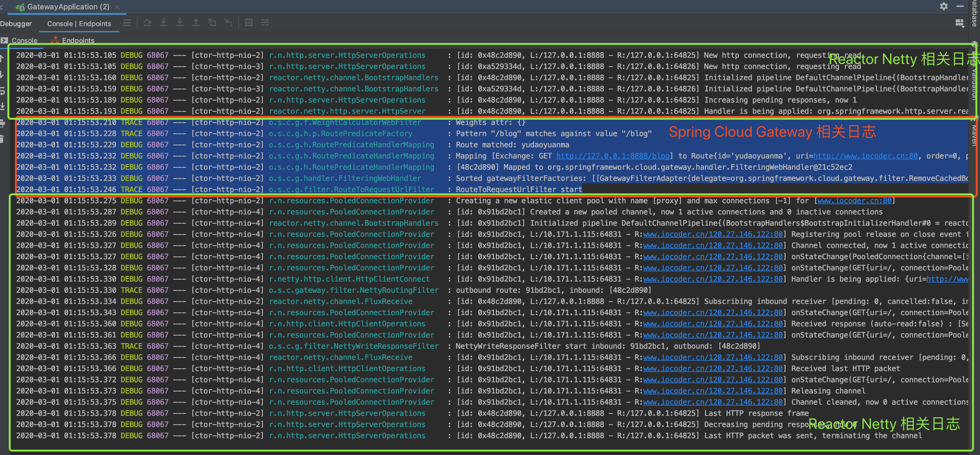Open the Evaluate Expression calculator icon
This screenshot has height=455, width=980.
(249, 22)
